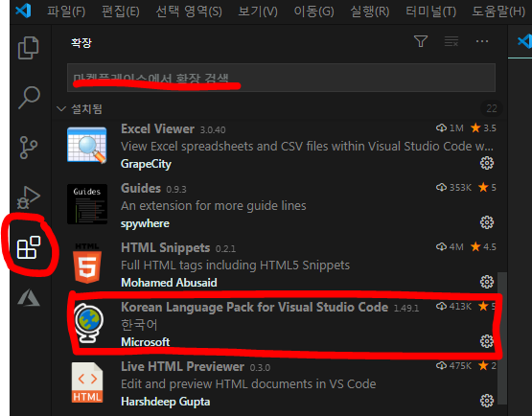Click the spywhere publisher name
This screenshot has height=416, width=532.
[145, 223]
